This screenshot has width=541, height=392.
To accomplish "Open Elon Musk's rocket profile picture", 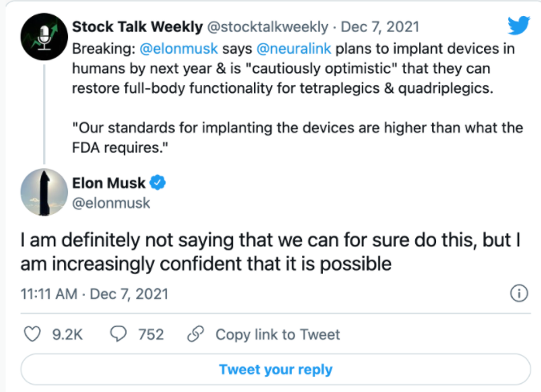I will [x=37, y=192].
